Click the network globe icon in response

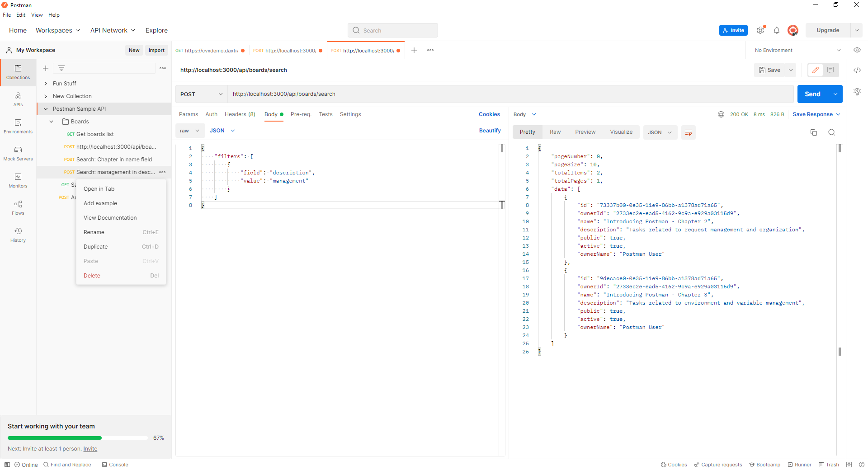coord(721,114)
